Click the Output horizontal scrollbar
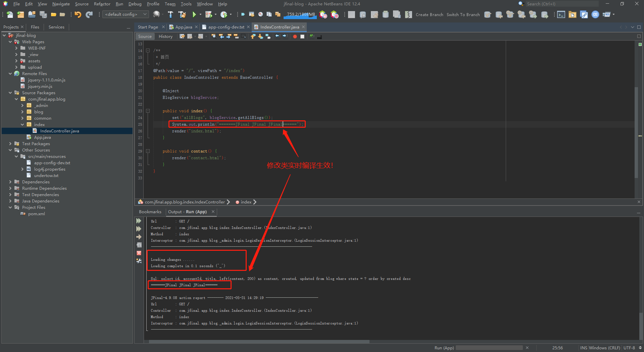Screen dimensions: 644x352 [259, 342]
